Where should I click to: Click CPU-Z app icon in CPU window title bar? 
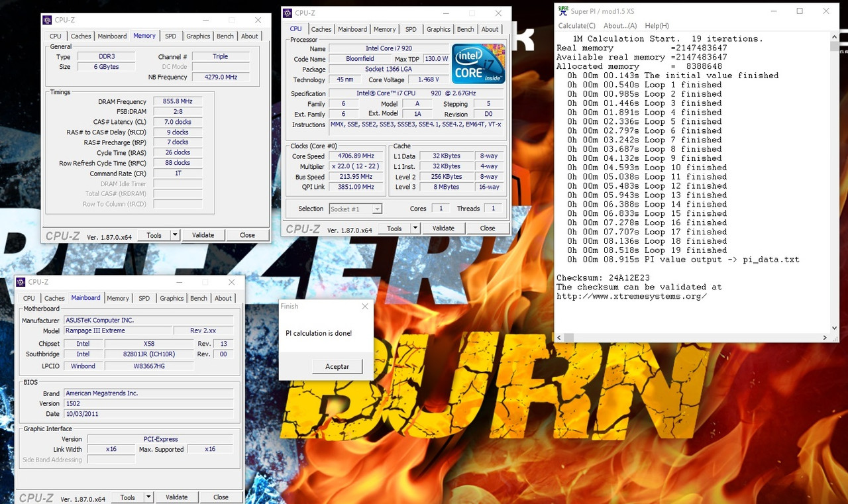pyautogui.click(x=287, y=13)
